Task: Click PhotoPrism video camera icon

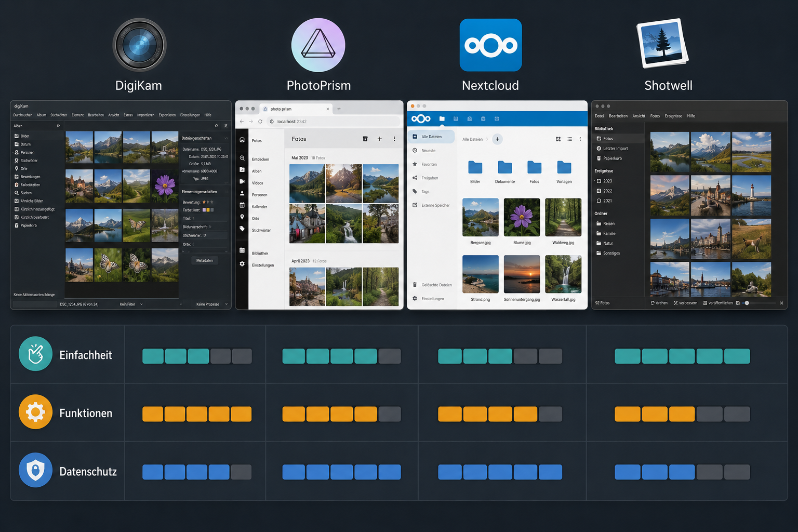Action: coord(242,181)
